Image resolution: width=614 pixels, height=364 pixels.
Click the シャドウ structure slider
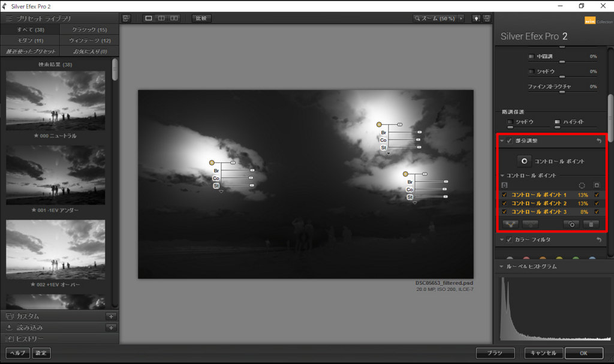point(562,77)
